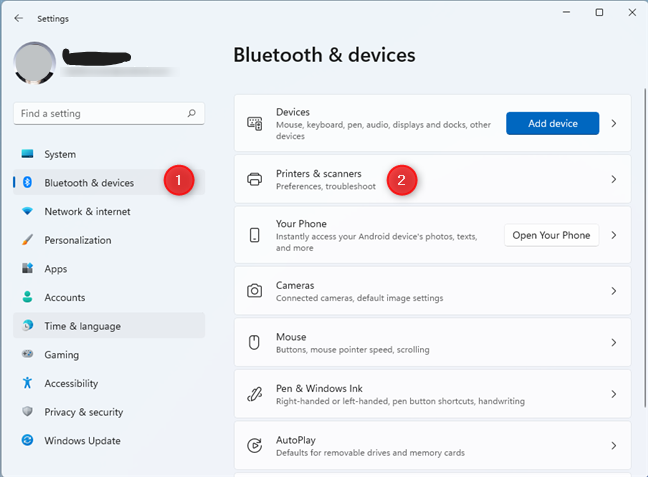The width and height of the screenshot is (648, 477).
Task: Click the Bluetooth icon in sidebar
Action: click(x=27, y=182)
